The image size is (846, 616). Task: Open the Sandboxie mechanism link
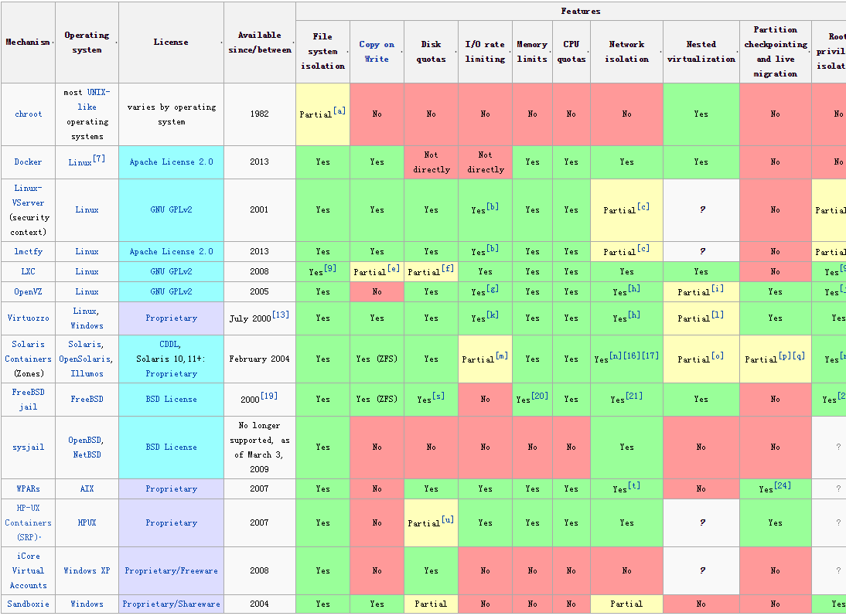point(28,604)
